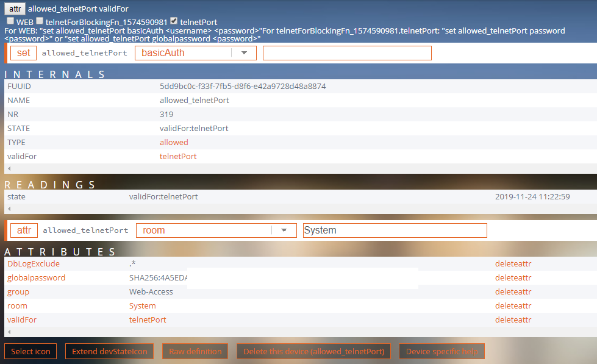Open the System room link
The height and width of the screenshot is (364, 597).
(143, 306)
